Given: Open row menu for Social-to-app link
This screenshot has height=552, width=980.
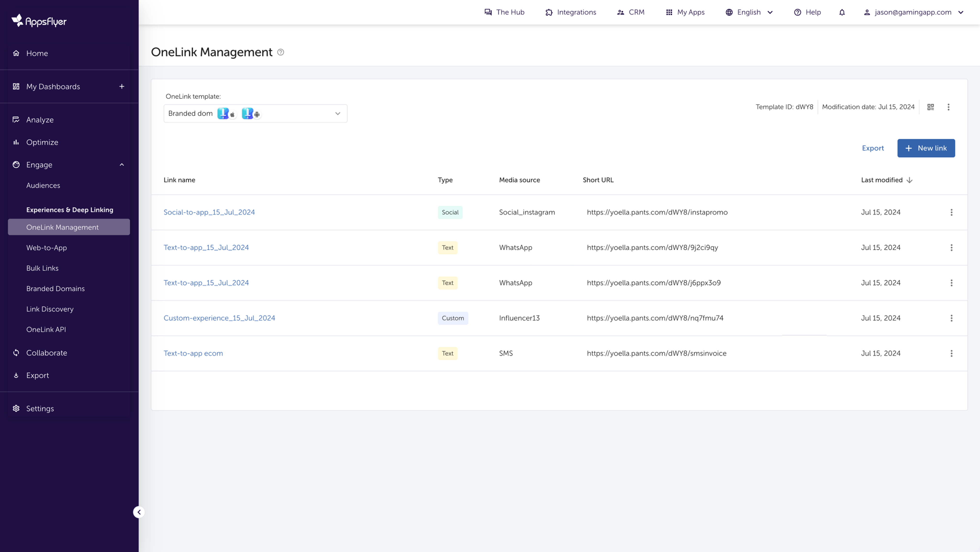Looking at the screenshot, I should point(952,212).
